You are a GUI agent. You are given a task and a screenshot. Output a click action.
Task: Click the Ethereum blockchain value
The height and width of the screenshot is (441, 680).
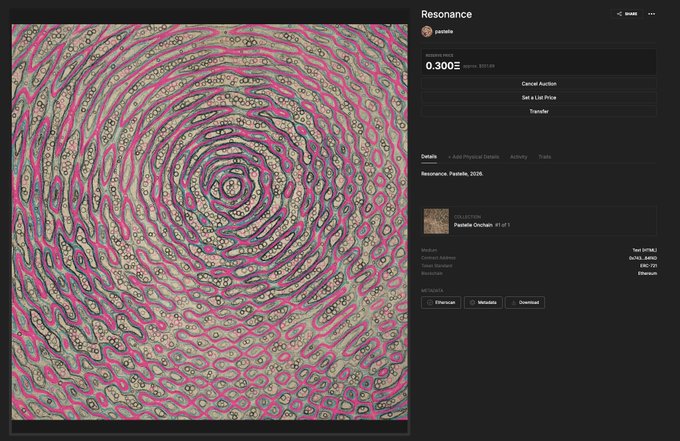[x=647, y=274]
